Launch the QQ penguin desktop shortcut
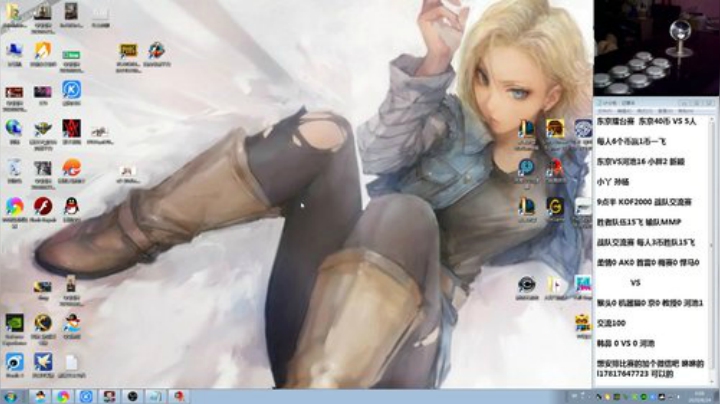The height and width of the screenshot is (404, 720). [x=71, y=206]
